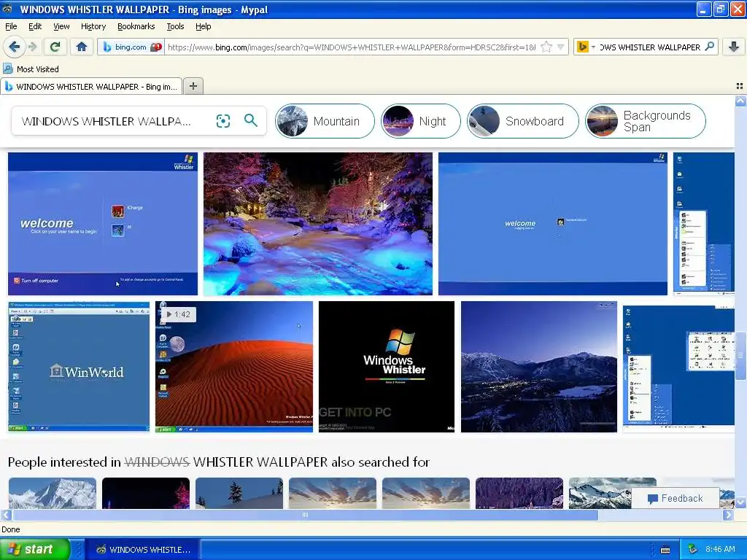Click the on-screen keyboard tray icon
Viewport: 747px width, 560px height.
665,550
